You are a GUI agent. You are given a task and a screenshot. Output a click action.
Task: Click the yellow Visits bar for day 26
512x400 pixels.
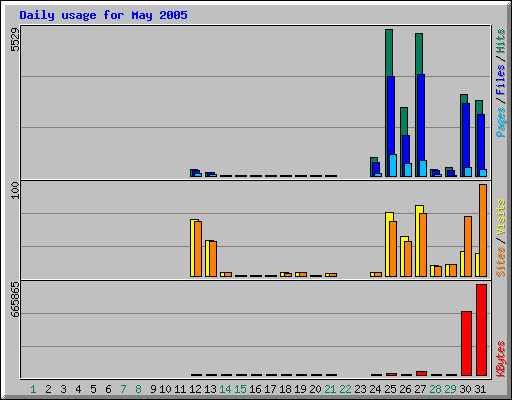402,256
